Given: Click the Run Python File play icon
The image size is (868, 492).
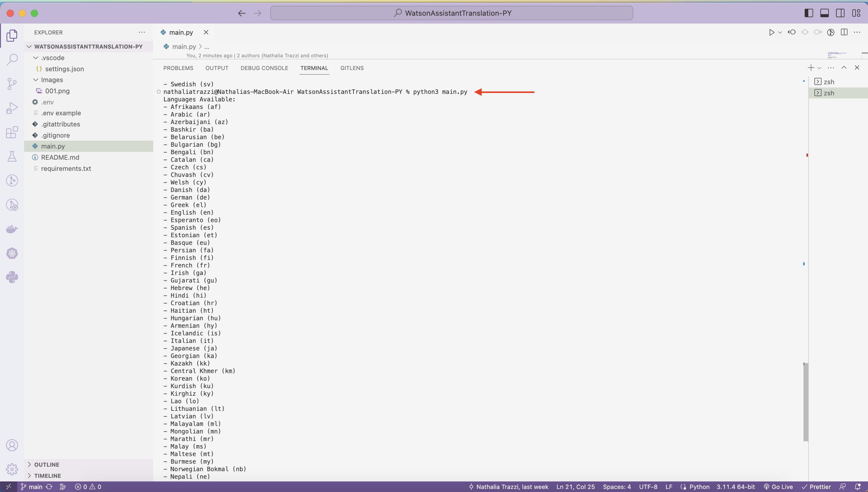Looking at the screenshot, I should [x=771, y=32].
